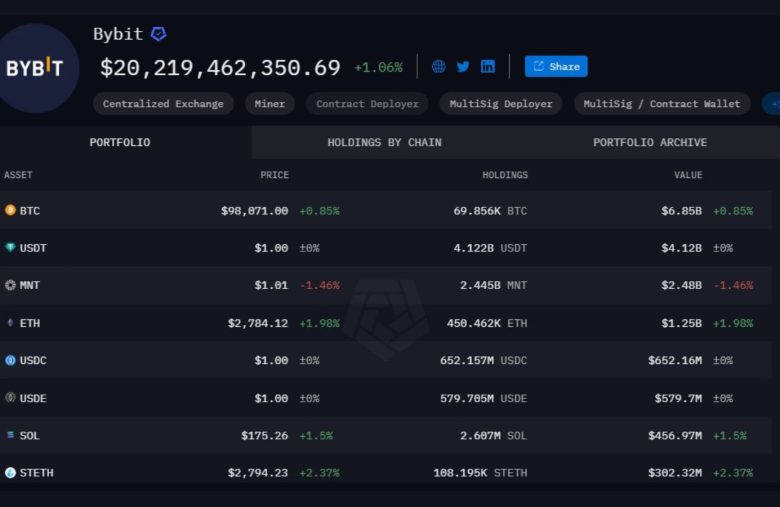
Task: Click the 579.705M USDE holdings cell
Action: tap(484, 399)
